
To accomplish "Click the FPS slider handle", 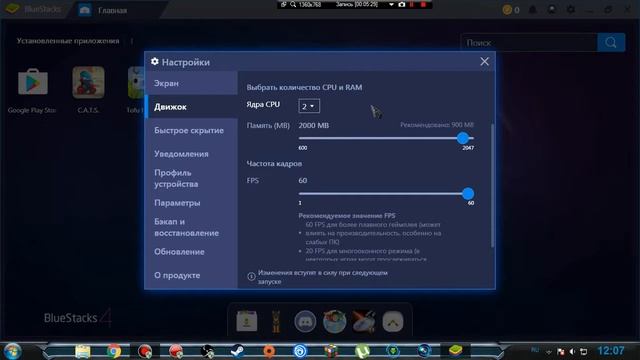I will pos(468,193).
